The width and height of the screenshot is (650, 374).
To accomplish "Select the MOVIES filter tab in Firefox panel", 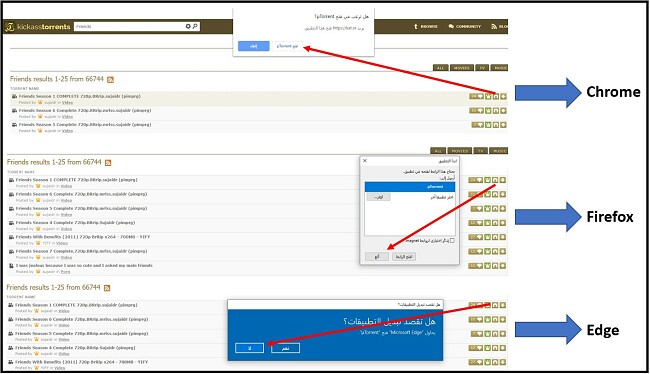I will 459,151.
